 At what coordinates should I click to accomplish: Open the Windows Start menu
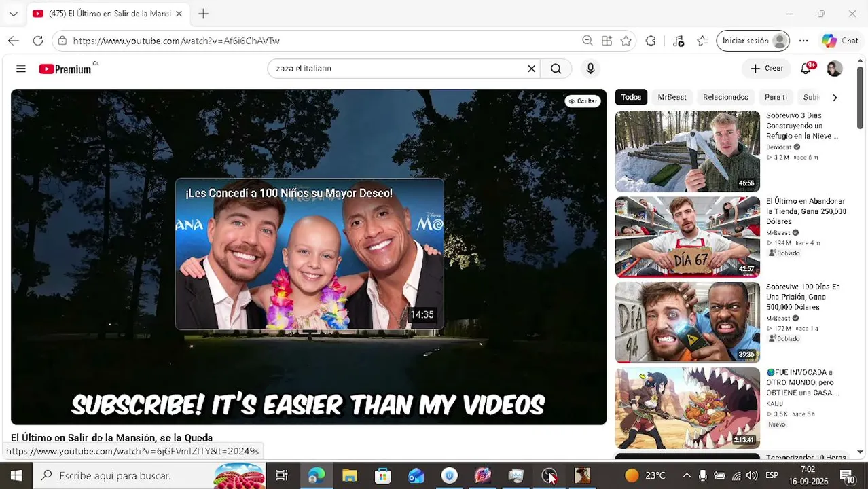tap(16, 475)
